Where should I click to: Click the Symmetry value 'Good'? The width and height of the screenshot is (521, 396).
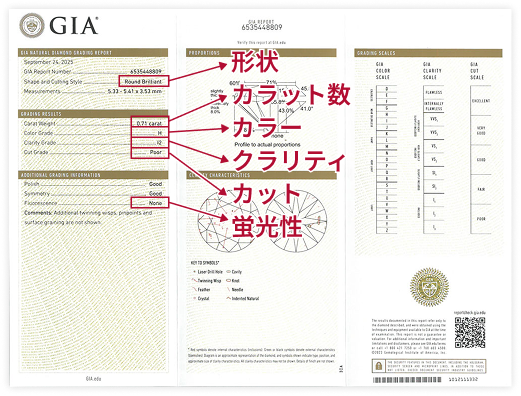pyautogui.click(x=156, y=193)
